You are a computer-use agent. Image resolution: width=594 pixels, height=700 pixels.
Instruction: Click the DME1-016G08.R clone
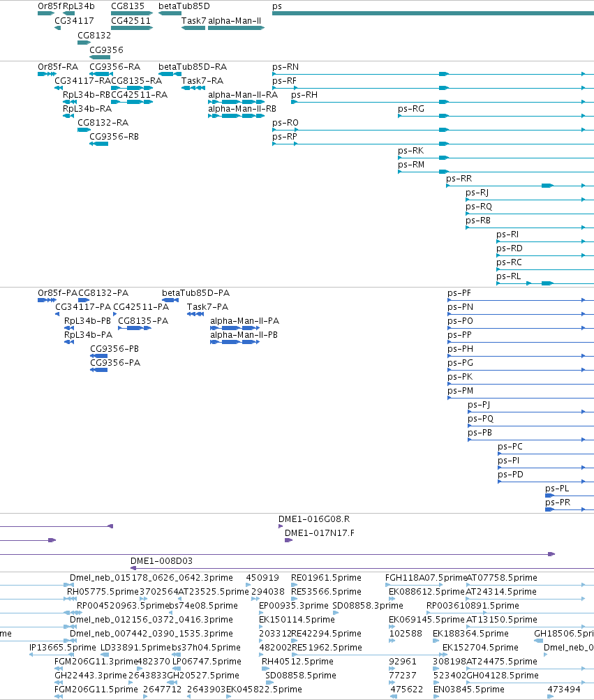[x=281, y=526]
